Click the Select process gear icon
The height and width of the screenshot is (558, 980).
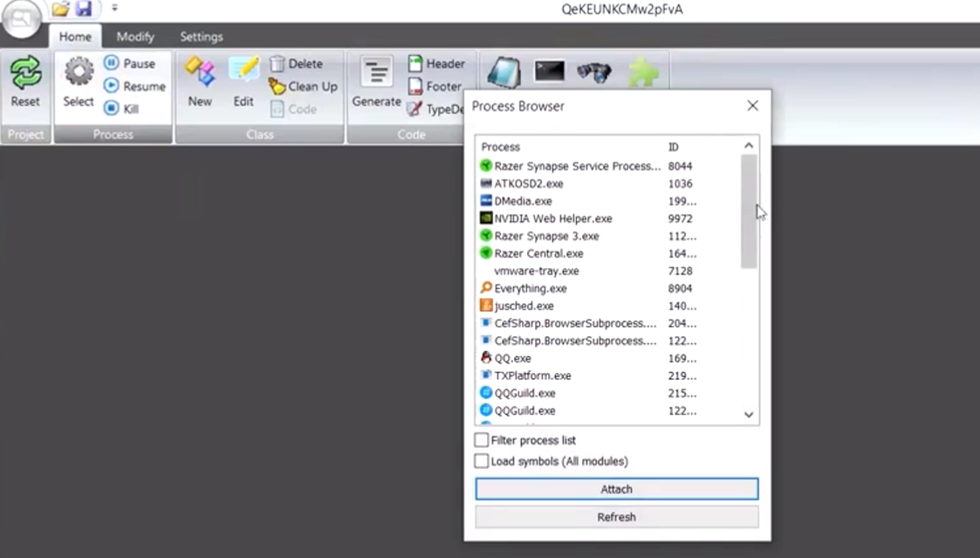coord(78,73)
